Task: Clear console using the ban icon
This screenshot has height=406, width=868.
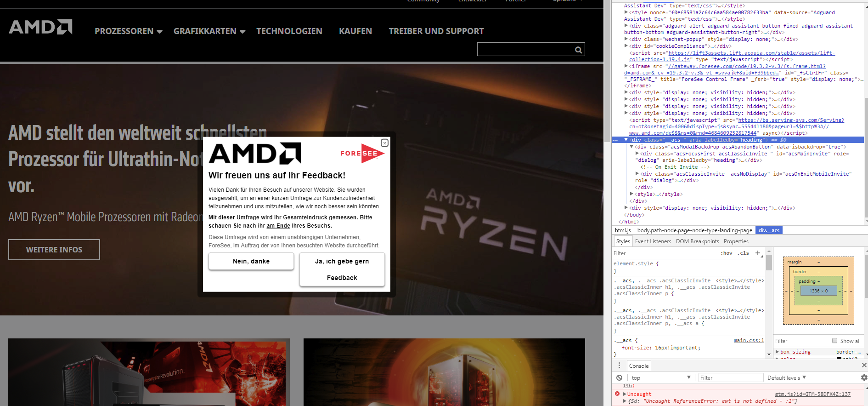Action: (620, 378)
